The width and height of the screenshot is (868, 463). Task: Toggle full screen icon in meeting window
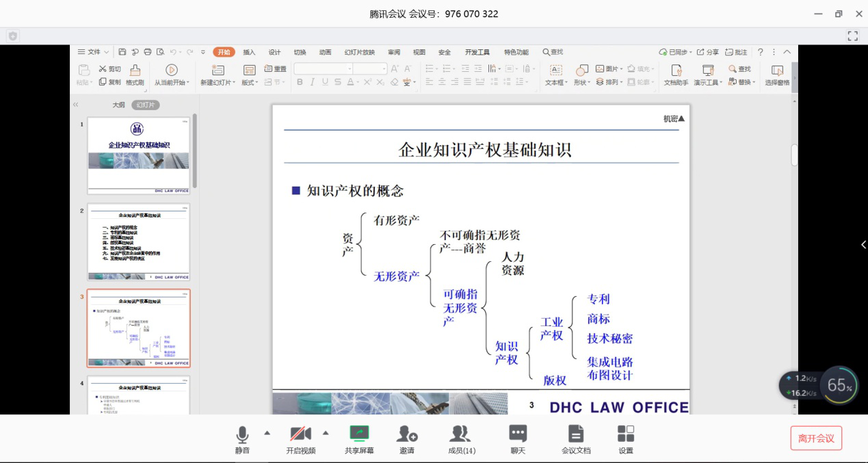852,36
